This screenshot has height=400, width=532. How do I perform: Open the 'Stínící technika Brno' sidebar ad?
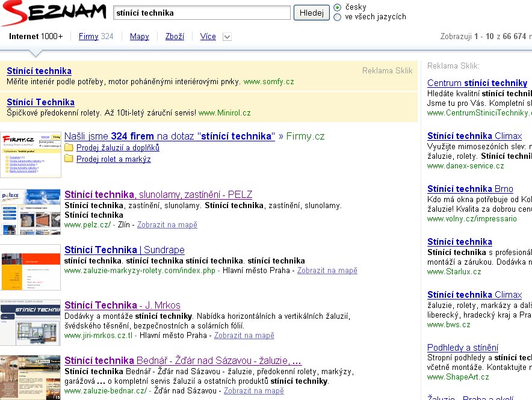tap(470, 189)
